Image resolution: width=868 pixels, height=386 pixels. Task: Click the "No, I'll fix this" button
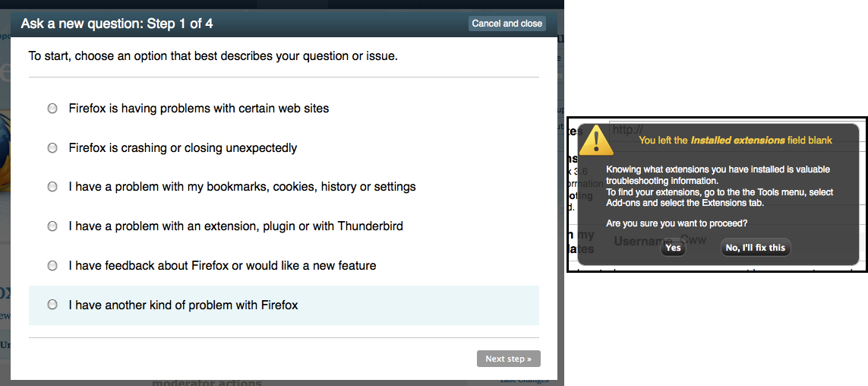(x=756, y=248)
